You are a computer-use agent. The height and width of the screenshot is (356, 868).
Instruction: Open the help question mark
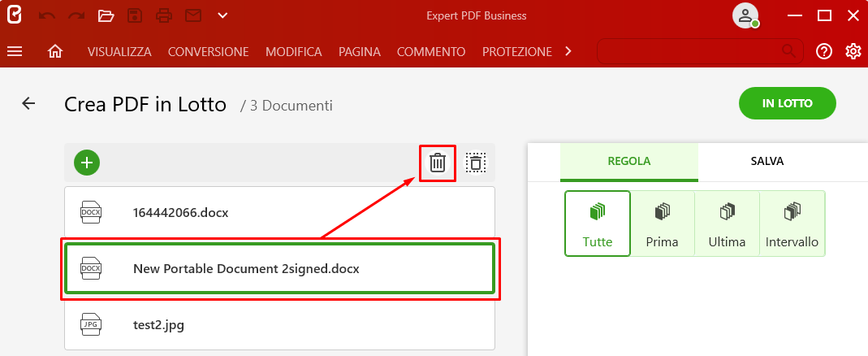click(823, 51)
